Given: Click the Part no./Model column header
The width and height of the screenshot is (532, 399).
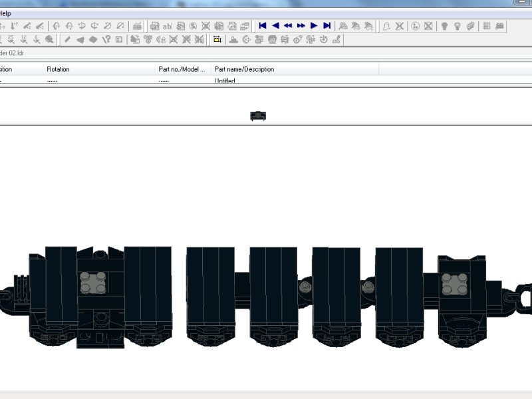Looking at the screenshot, I should point(182,69).
